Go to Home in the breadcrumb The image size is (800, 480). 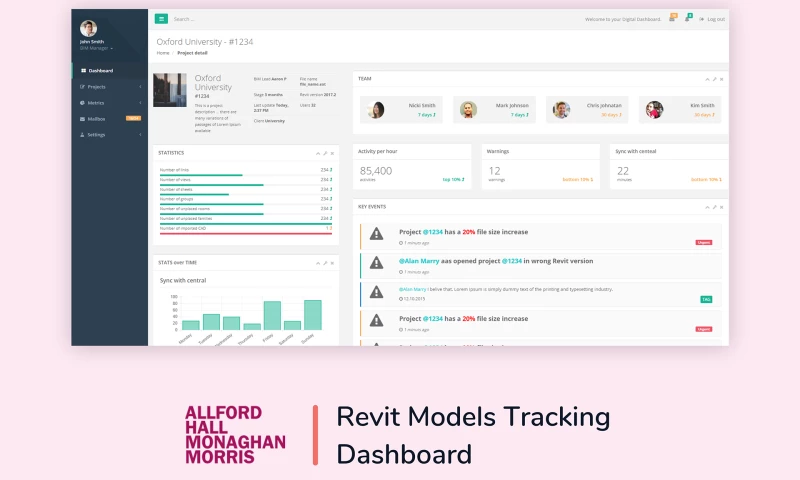click(x=163, y=53)
